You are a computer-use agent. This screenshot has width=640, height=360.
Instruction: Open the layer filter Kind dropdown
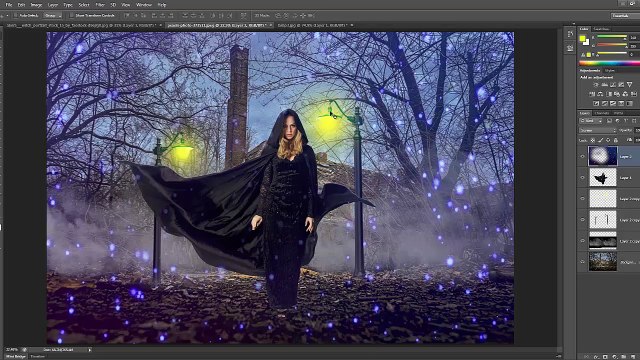pos(591,121)
